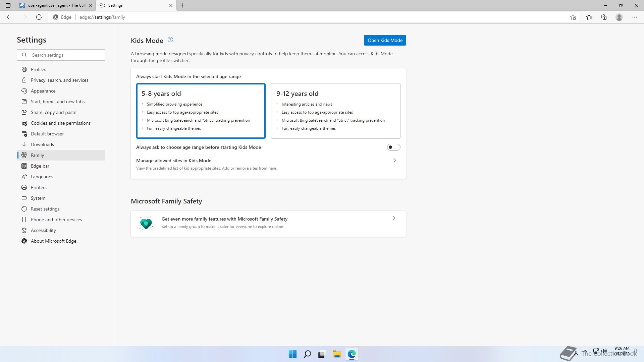644x362 pixels.
Task: Open Printers settings
Action: click(61, 187)
